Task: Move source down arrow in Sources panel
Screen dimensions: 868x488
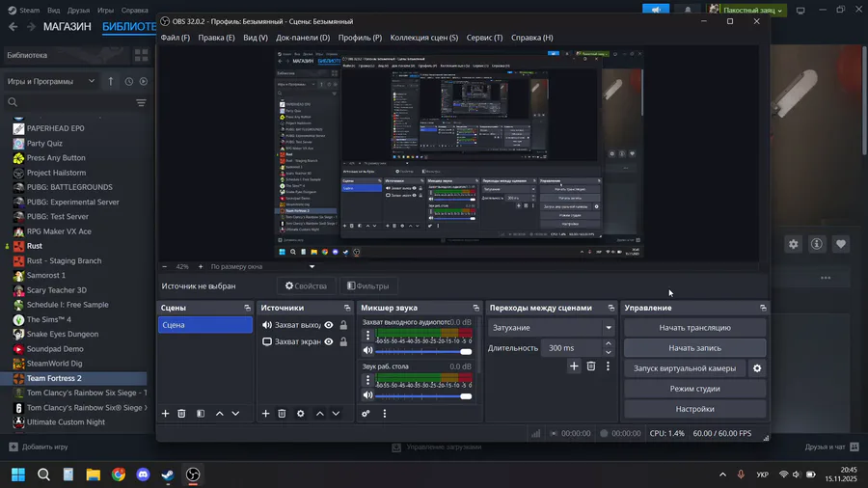Action: click(336, 414)
